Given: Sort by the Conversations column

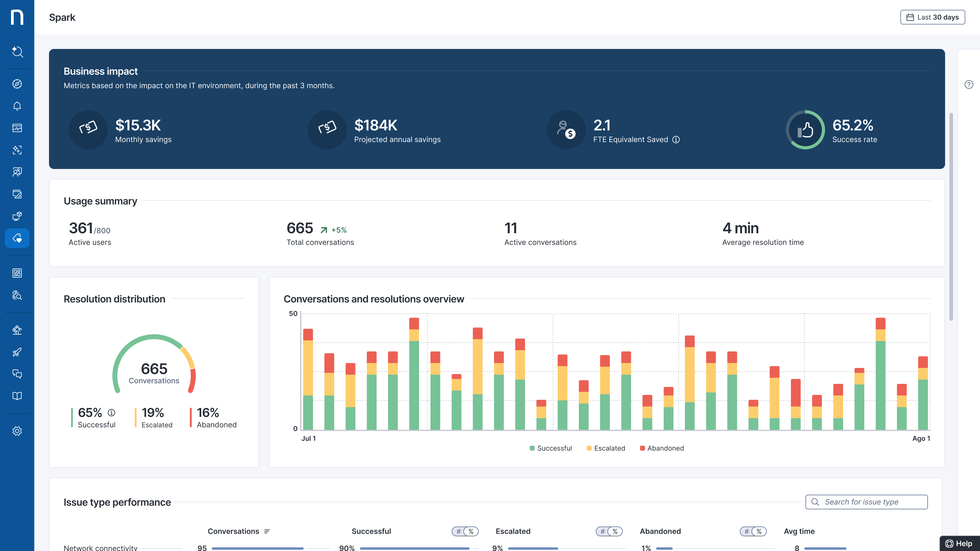Looking at the screenshot, I should point(267,531).
